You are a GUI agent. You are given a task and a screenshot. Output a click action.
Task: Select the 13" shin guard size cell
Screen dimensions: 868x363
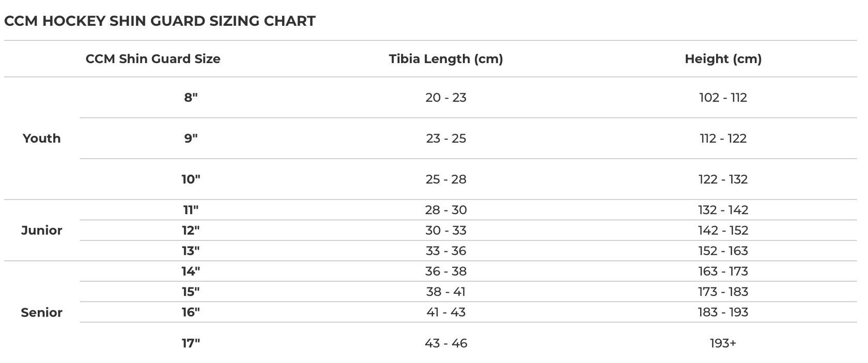click(191, 251)
